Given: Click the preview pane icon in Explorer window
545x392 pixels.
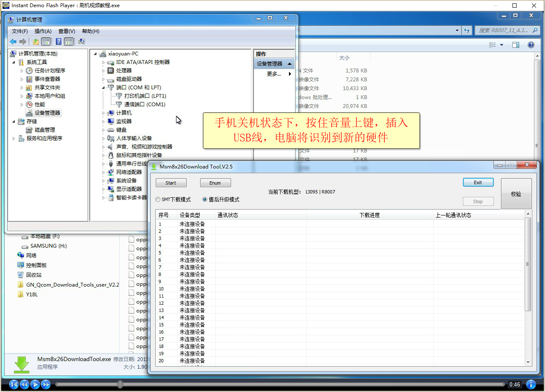Looking at the screenshot, I should (x=515, y=45).
